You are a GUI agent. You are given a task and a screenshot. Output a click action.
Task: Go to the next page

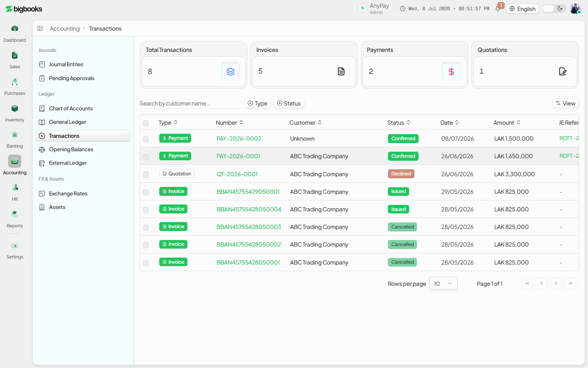tap(556, 283)
